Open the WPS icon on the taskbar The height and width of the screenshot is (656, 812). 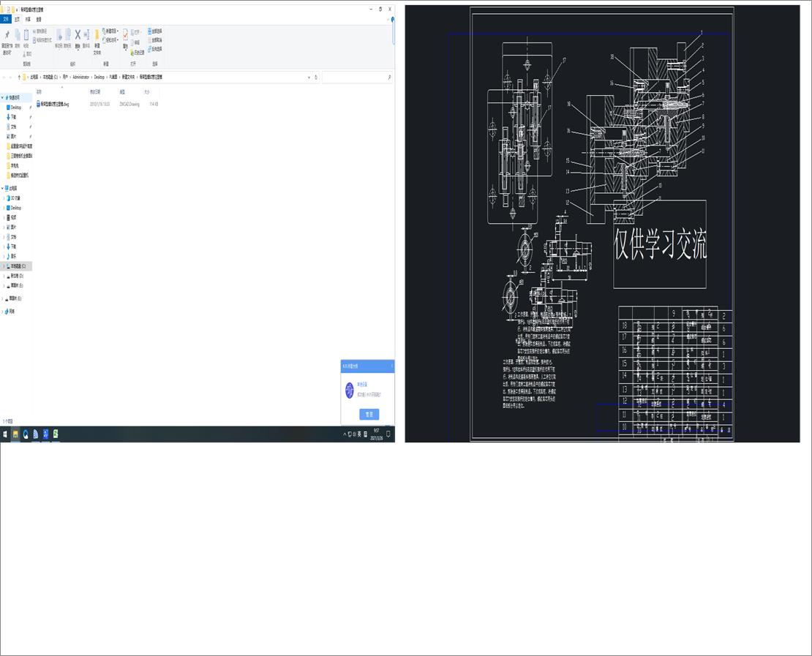pyautogui.click(x=34, y=434)
